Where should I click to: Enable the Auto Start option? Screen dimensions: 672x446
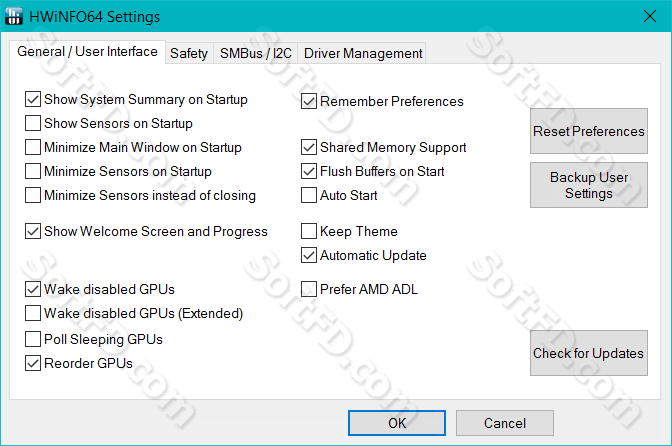(309, 195)
